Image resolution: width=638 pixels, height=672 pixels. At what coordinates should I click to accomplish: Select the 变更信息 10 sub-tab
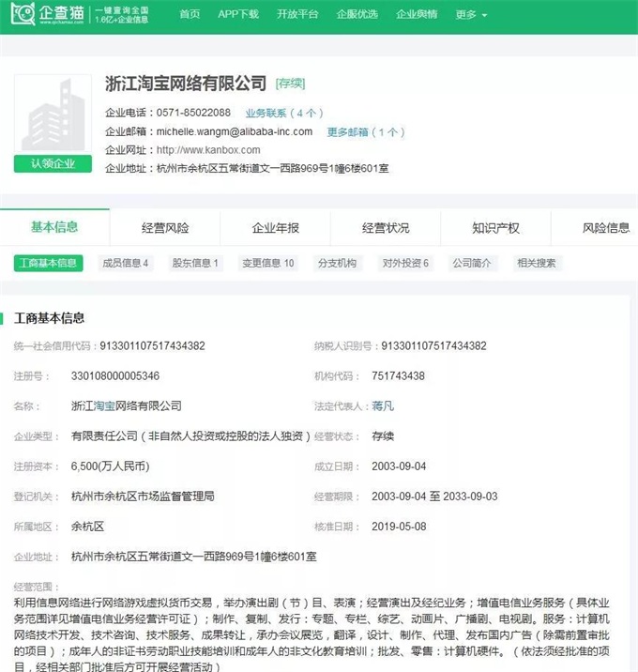267,263
